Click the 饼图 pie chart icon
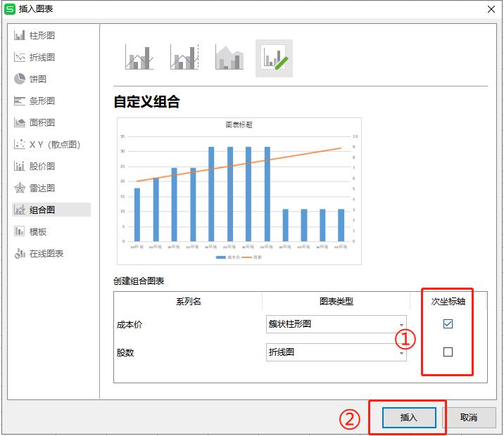This screenshot has width=504, height=436. pos(20,79)
